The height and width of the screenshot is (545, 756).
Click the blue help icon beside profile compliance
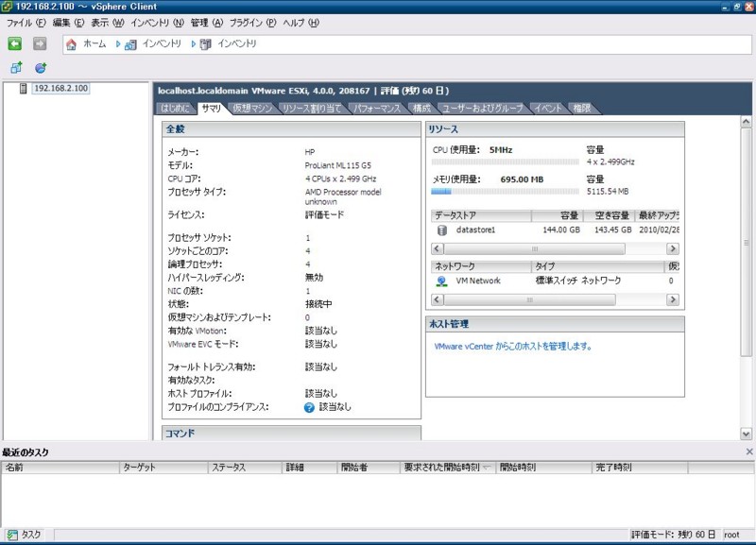[309, 408]
